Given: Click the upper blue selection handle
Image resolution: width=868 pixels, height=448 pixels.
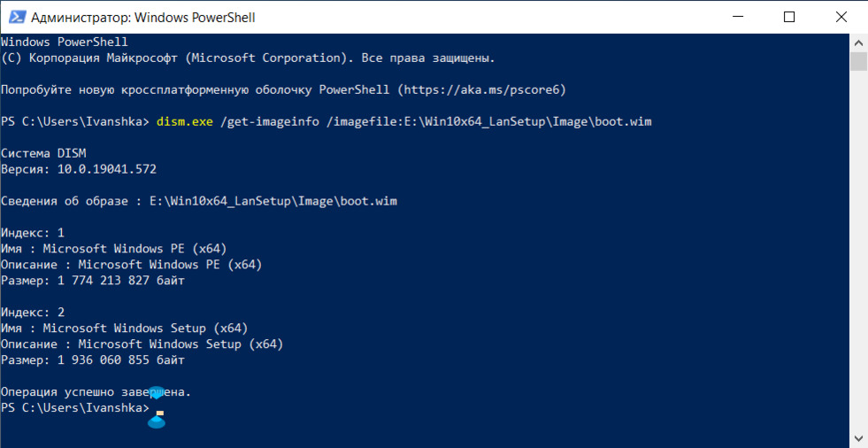Looking at the screenshot, I should point(157,393).
